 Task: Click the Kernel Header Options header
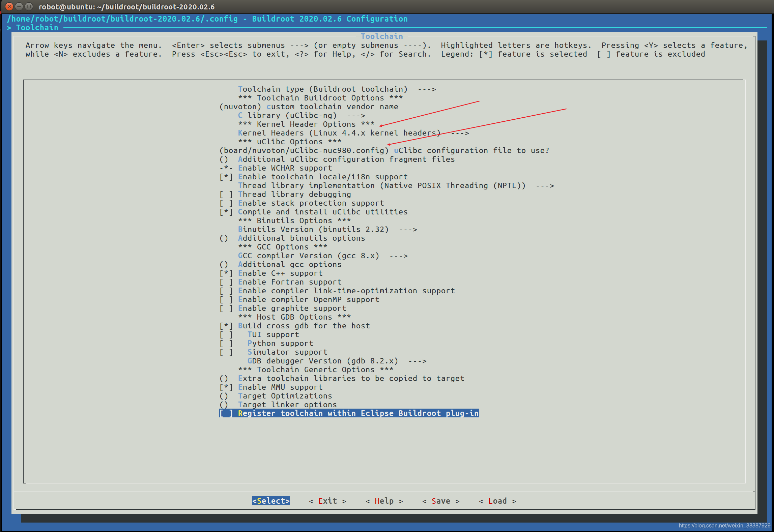306,124
